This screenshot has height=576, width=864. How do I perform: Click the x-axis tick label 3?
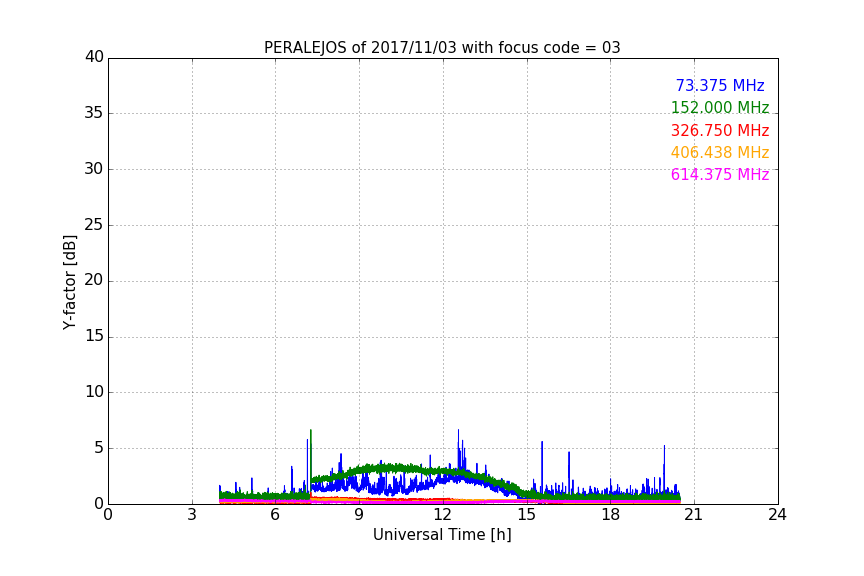coord(192,515)
